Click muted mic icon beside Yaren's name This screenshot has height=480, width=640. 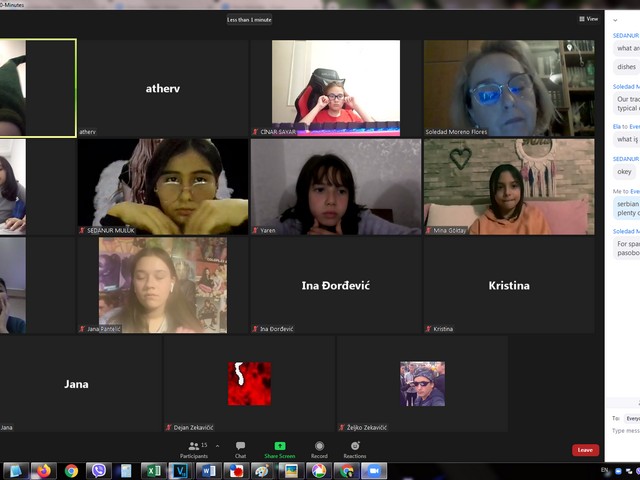click(255, 231)
